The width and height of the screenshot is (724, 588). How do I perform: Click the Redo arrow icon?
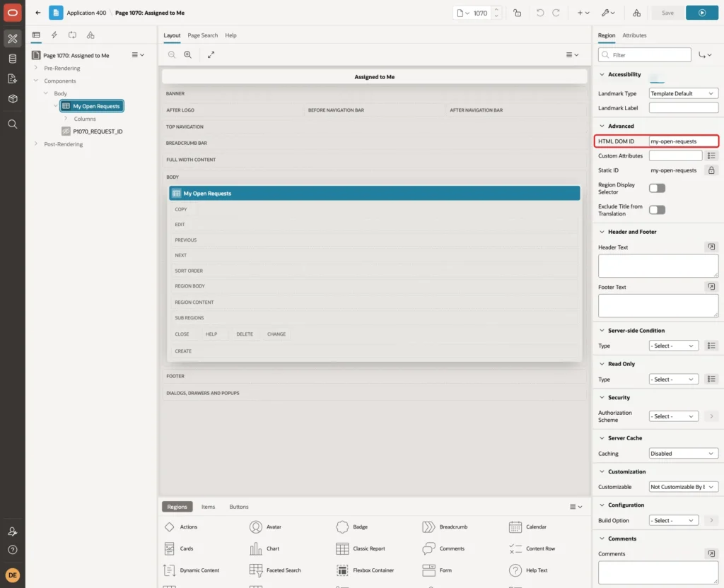[556, 13]
